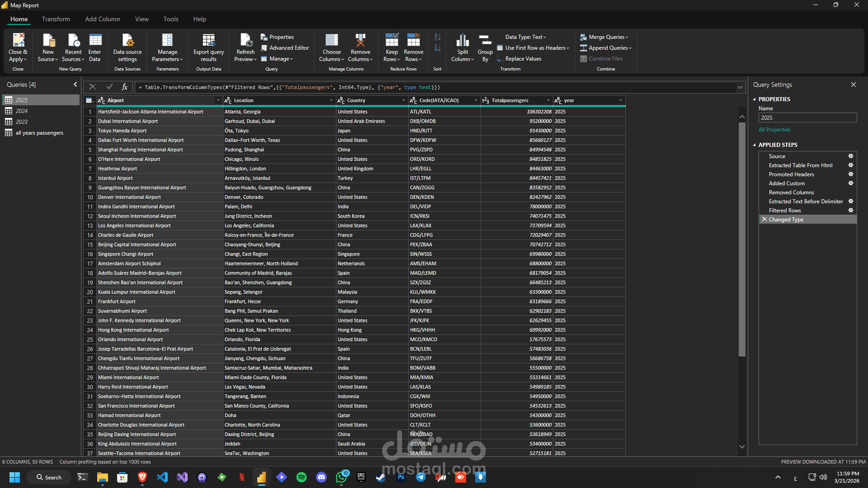Open the Country column filter dropdown
This screenshot has width=868, height=488.
pyautogui.click(x=403, y=100)
